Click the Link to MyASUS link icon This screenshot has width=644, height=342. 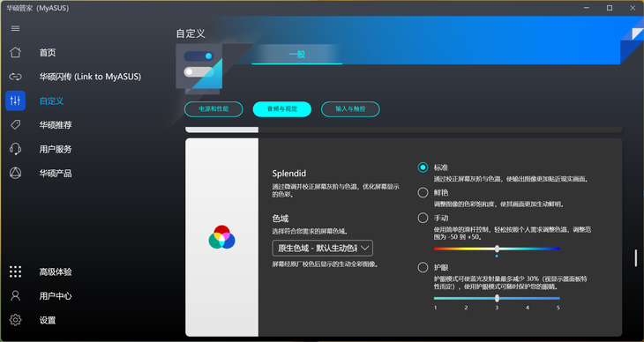[x=15, y=77]
